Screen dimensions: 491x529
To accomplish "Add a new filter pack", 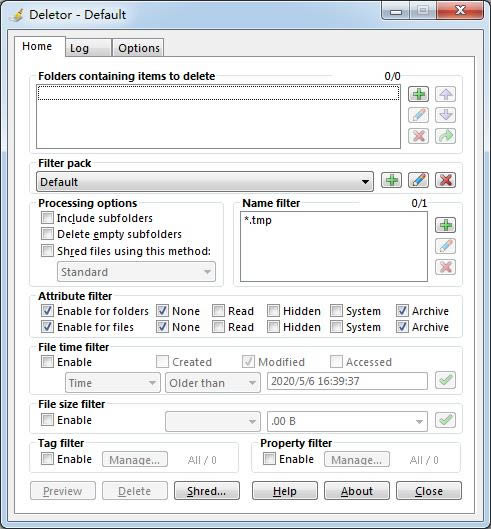I will pyautogui.click(x=391, y=180).
